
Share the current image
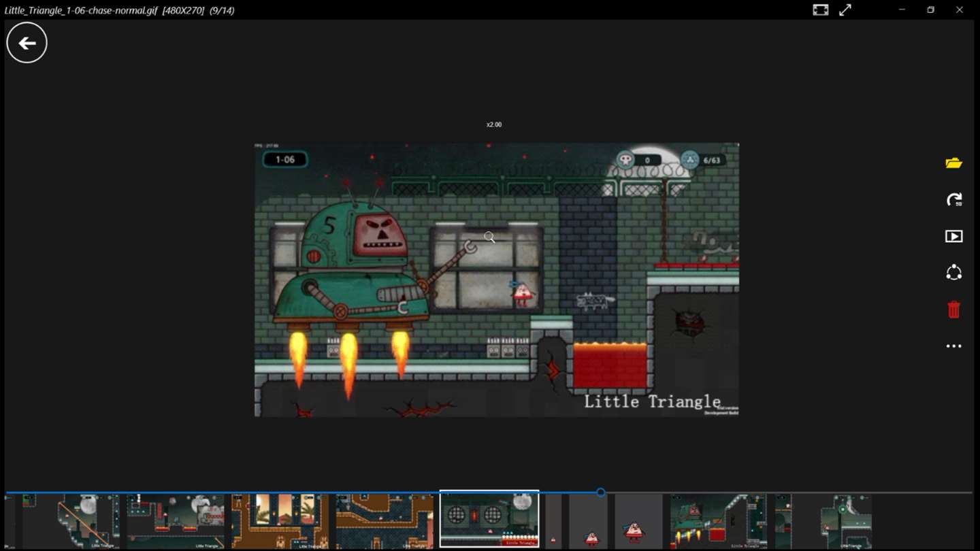coord(953,273)
